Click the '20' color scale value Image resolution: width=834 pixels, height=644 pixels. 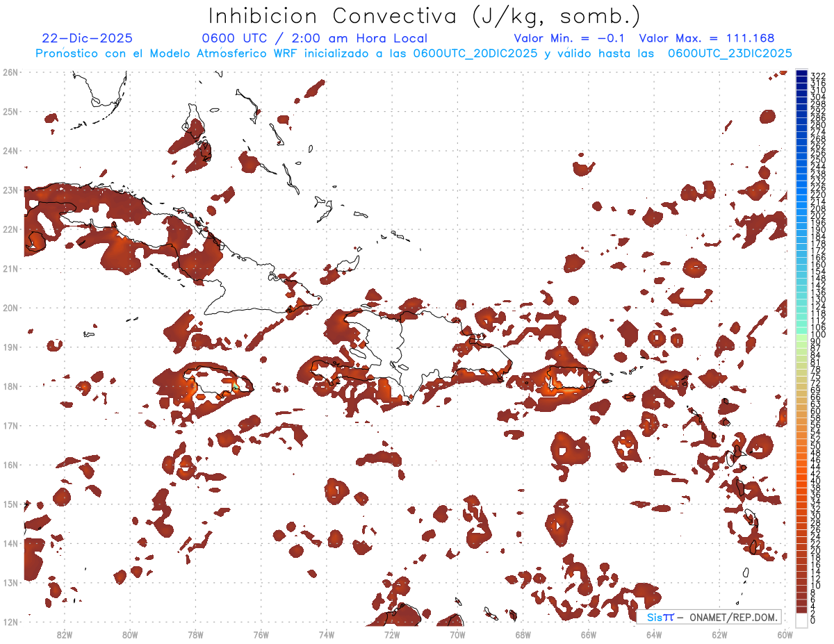[815, 551]
